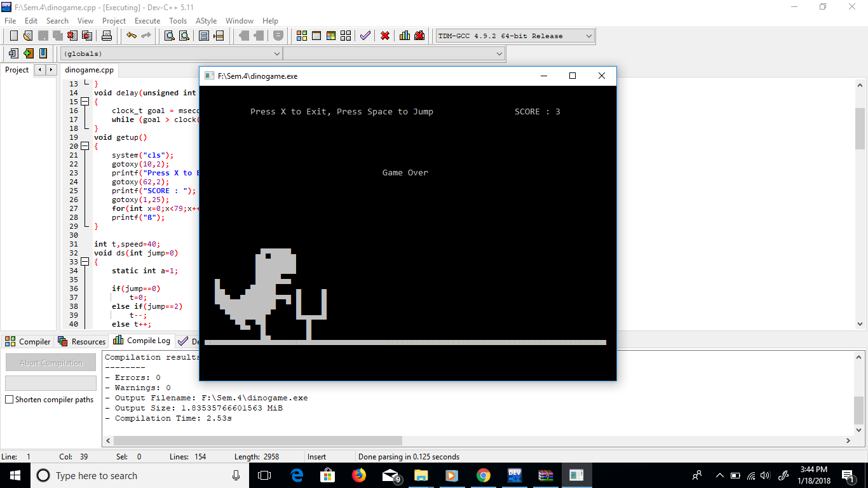
Task: Undo the last edit using toolbar arrow
Action: 131,36
